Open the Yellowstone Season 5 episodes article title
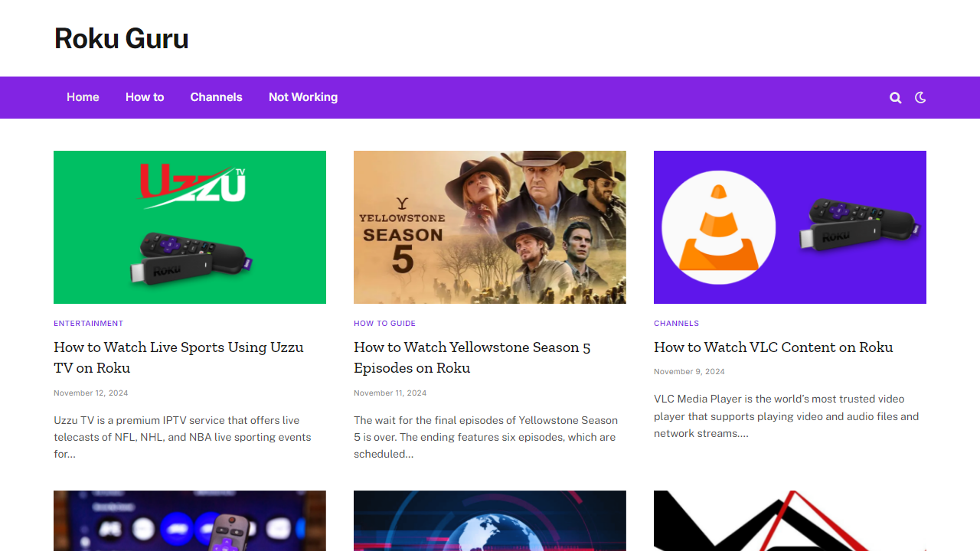This screenshot has height=551, width=980. 472,357
